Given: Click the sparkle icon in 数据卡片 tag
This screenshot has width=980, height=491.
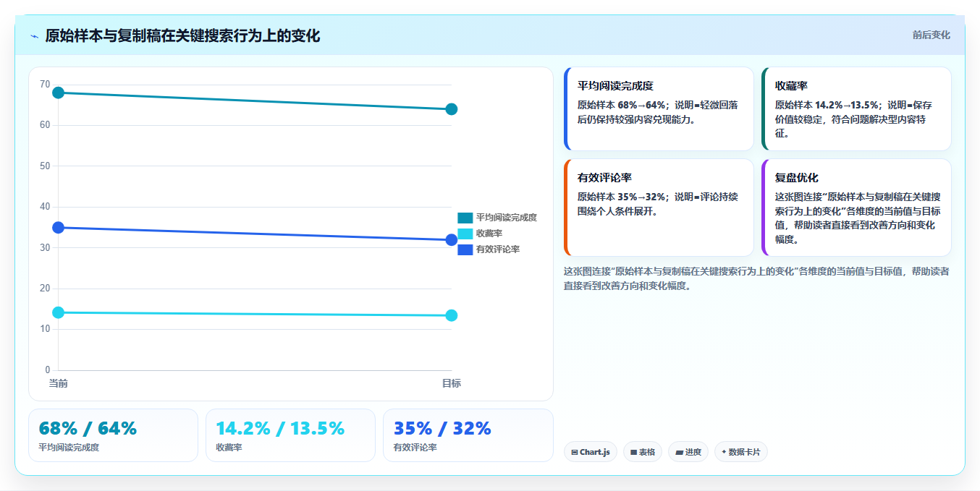Looking at the screenshot, I should [x=724, y=452].
